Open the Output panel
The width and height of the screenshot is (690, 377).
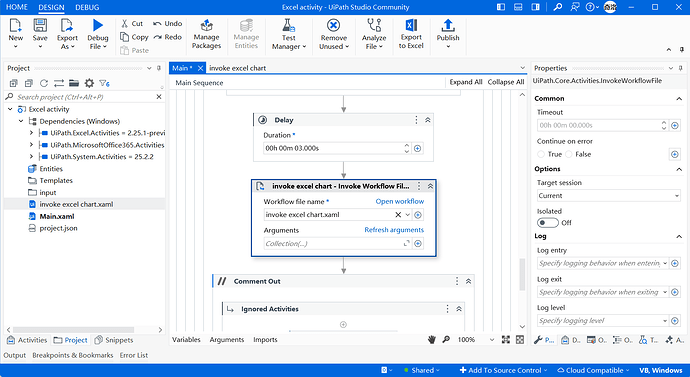(15, 355)
